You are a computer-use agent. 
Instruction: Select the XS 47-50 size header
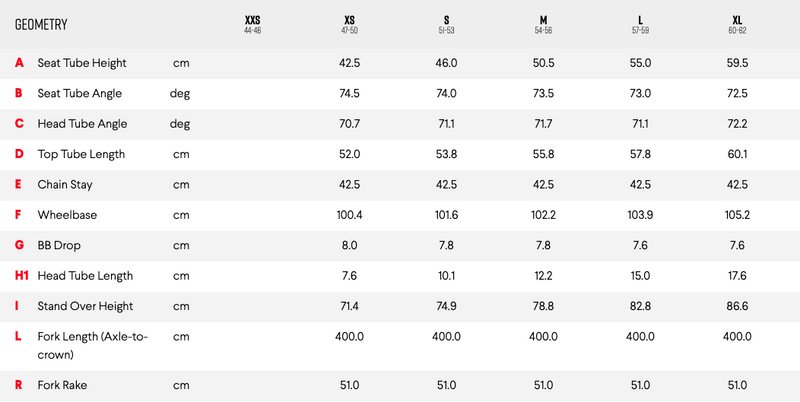tap(349, 24)
